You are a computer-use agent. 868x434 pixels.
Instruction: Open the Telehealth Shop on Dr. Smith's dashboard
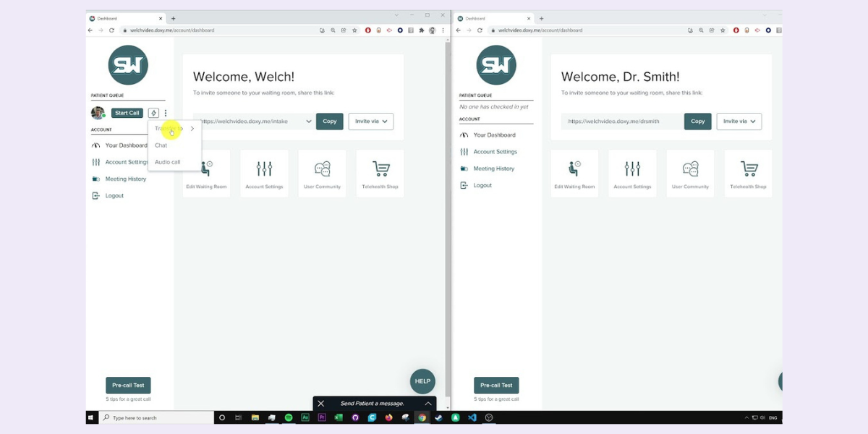(748, 173)
